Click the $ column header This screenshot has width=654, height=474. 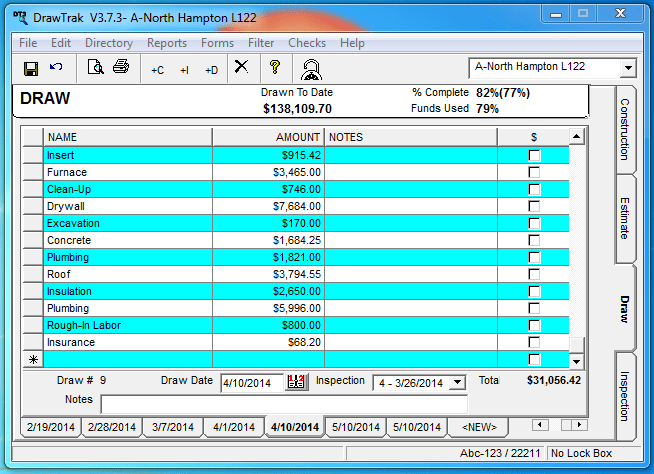click(x=533, y=137)
